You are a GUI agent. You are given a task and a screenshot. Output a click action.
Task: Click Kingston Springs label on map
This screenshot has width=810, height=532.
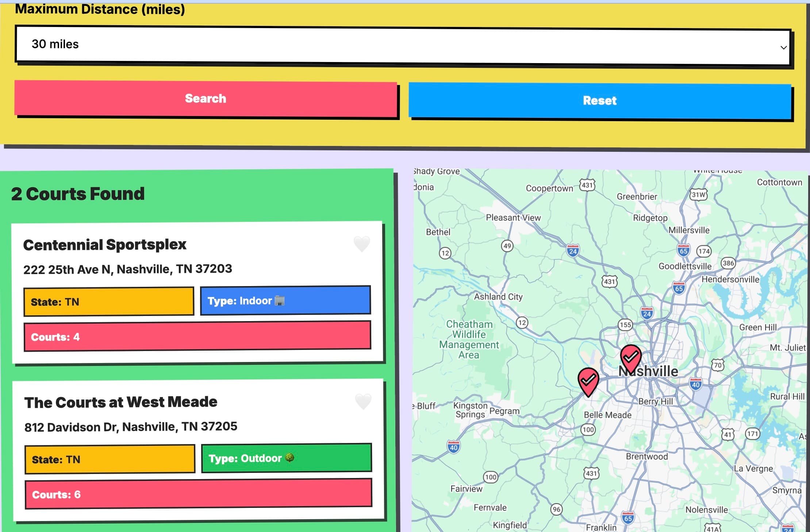click(x=470, y=410)
